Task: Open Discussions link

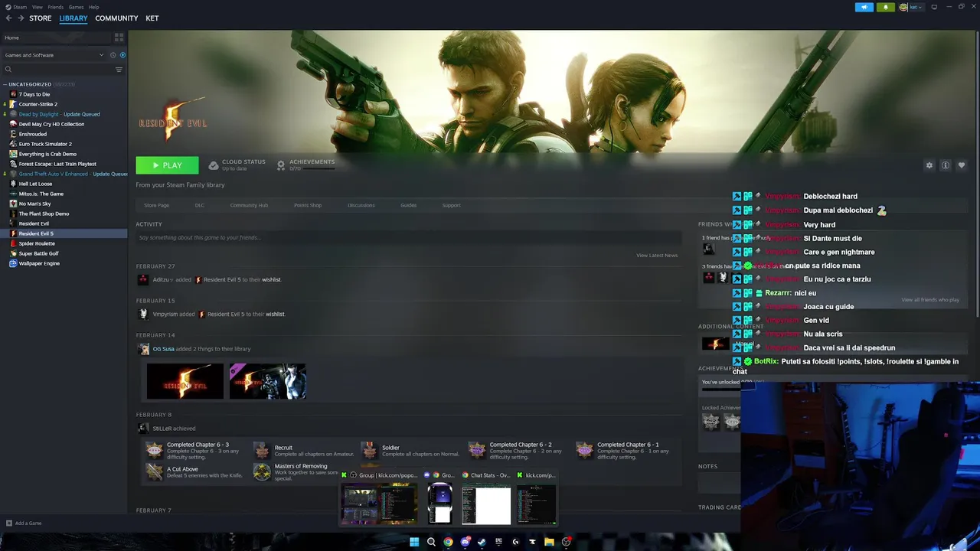Action: point(361,205)
